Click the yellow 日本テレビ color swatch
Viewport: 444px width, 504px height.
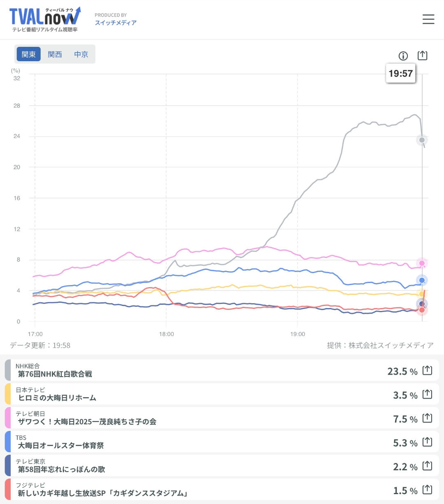click(8, 394)
